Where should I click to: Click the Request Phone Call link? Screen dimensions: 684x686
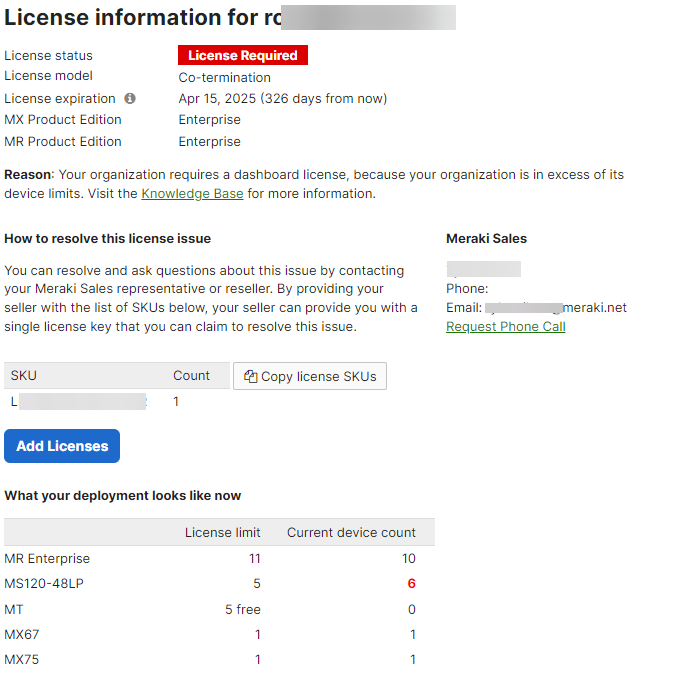[505, 326]
